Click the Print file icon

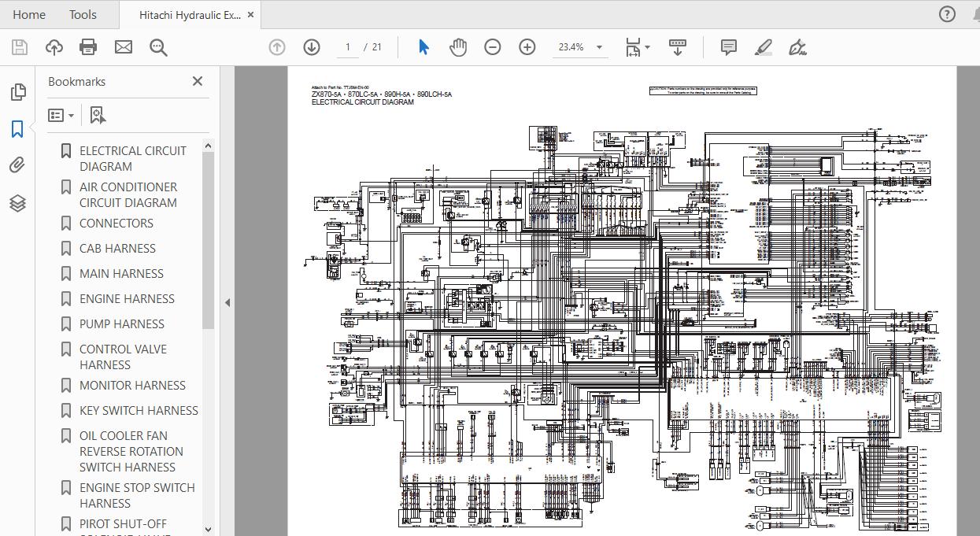[x=88, y=47]
